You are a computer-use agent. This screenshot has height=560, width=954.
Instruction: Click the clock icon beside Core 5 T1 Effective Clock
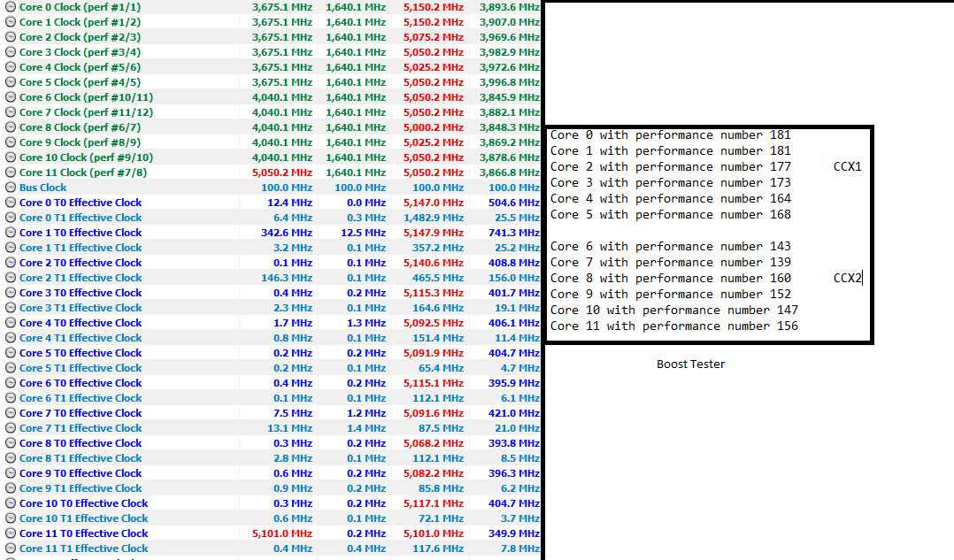(x=10, y=367)
